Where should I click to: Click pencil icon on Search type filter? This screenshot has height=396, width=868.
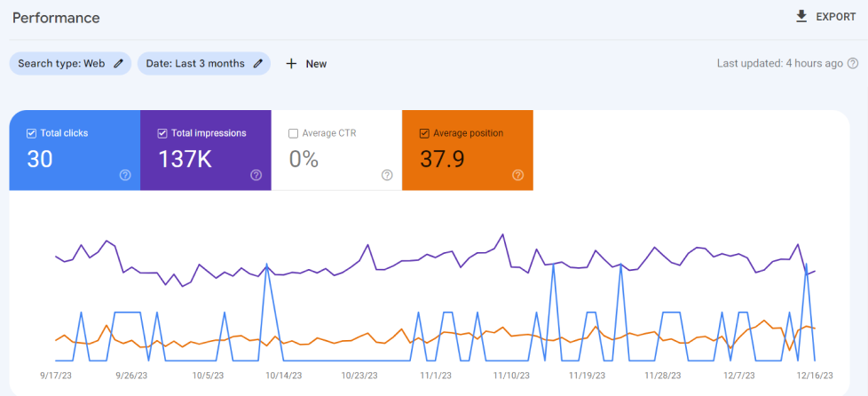(119, 64)
